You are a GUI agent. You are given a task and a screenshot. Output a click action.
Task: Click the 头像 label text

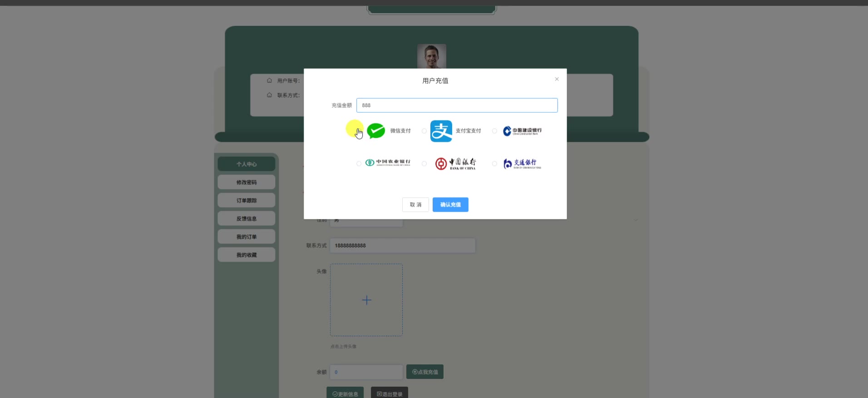pyautogui.click(x=321, y=271)
